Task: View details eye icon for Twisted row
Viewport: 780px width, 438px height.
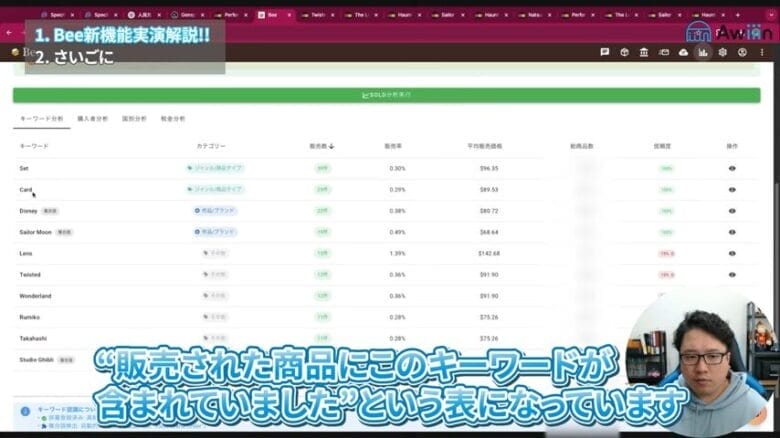Action: pos(732,275)
